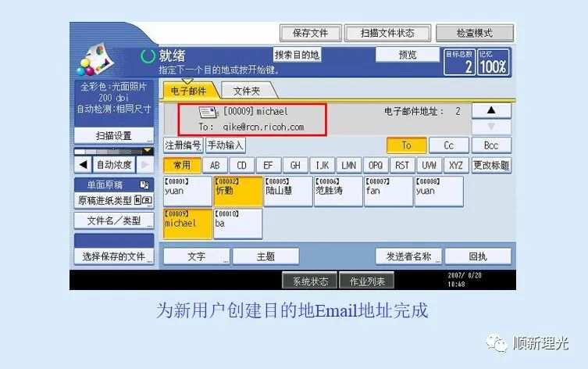The width and height of the screenshot is (588, 369).
Task: Select destination 00010 ba
Action: [x=237, y=224]
